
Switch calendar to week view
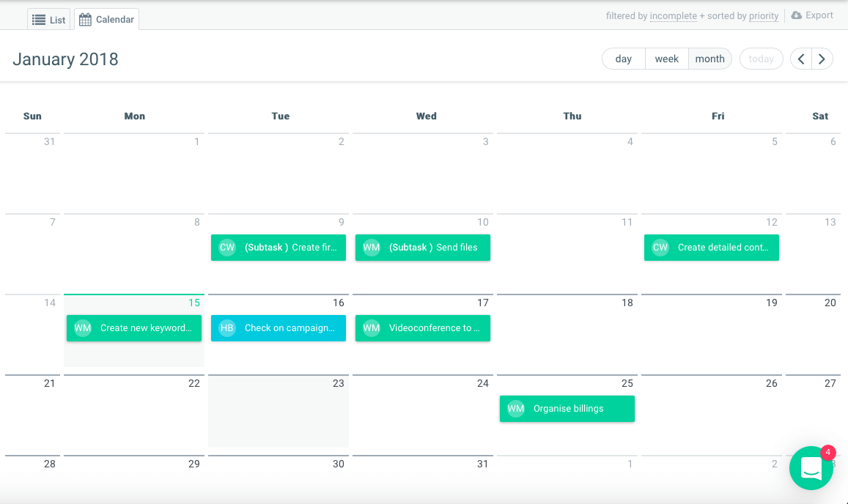666,59
